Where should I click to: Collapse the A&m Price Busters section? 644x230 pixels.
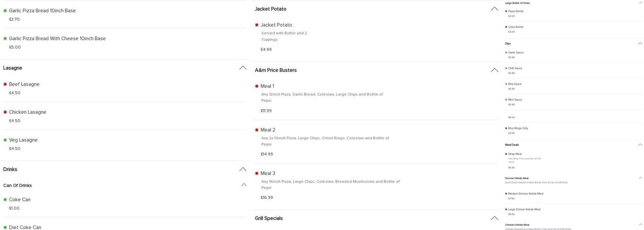tap(494, 70)
